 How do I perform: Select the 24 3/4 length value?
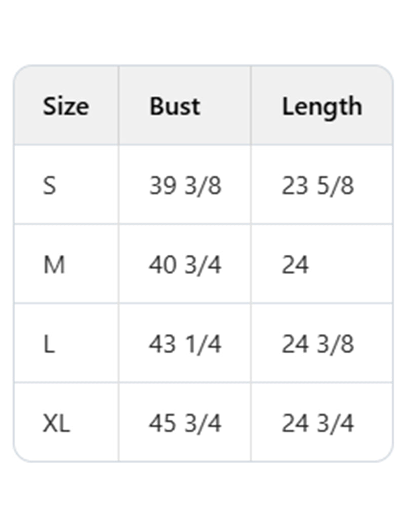(x=317, y=423)
